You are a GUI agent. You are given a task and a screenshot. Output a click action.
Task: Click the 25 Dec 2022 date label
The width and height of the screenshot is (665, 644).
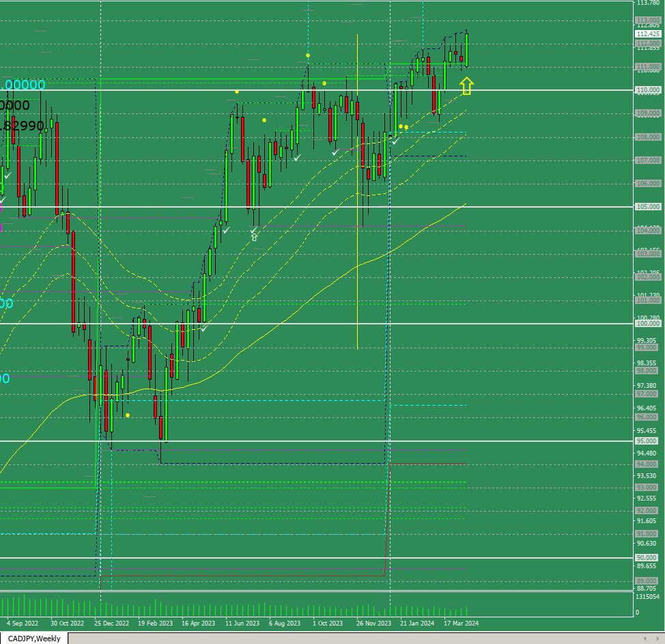click(x=111, y=624)
